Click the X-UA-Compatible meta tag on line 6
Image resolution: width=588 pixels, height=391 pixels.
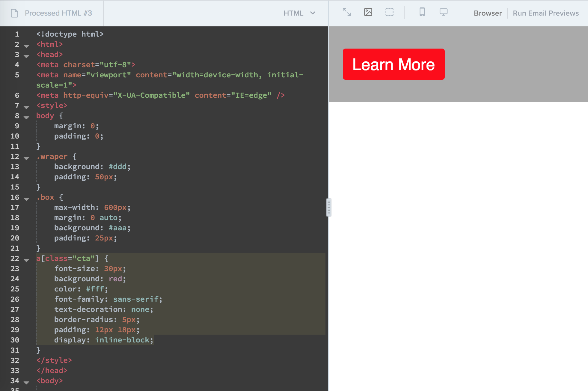click(160, 95)
